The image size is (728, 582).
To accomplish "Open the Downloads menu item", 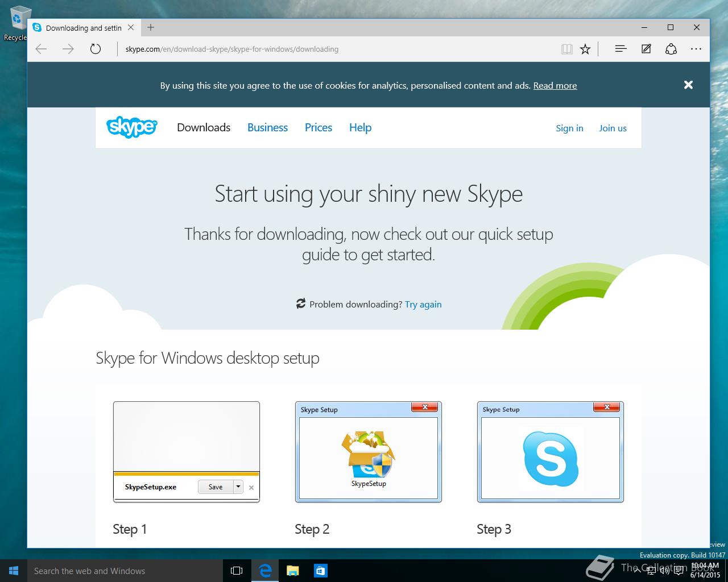I will [x=204, y=127].
